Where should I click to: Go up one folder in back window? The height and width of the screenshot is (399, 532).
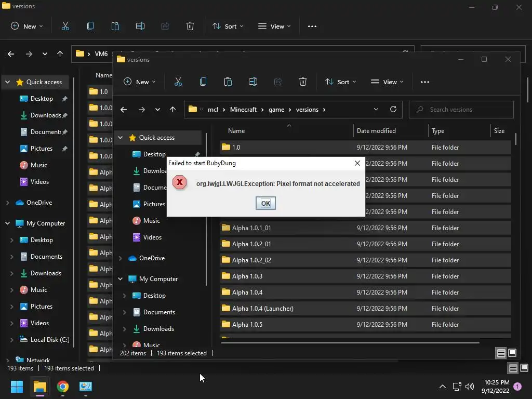(60, 54)
